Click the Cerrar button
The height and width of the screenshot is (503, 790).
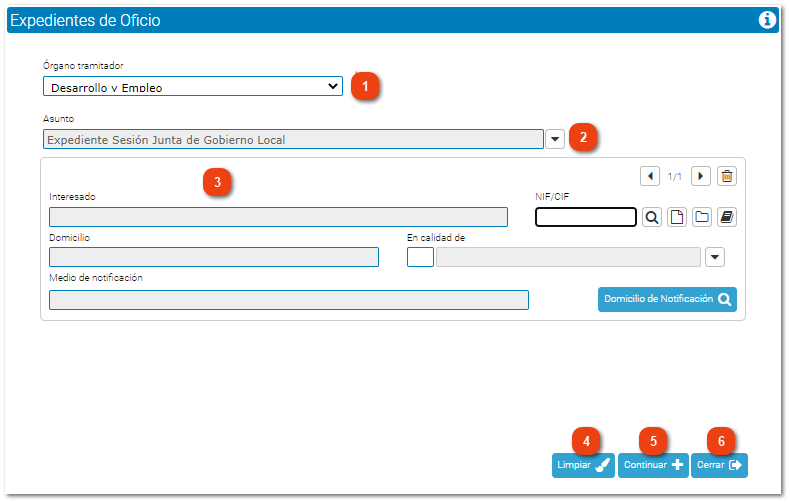tap(719, 465)
